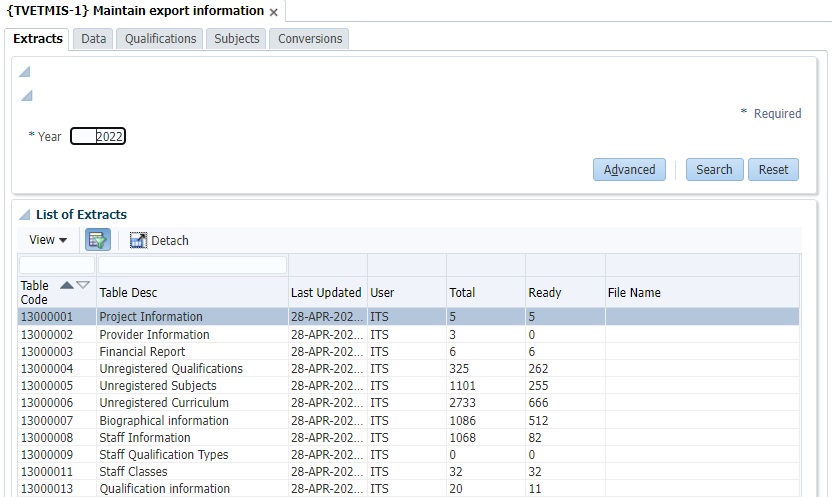Collapse the List of Extracts section

tap(25, 215)
